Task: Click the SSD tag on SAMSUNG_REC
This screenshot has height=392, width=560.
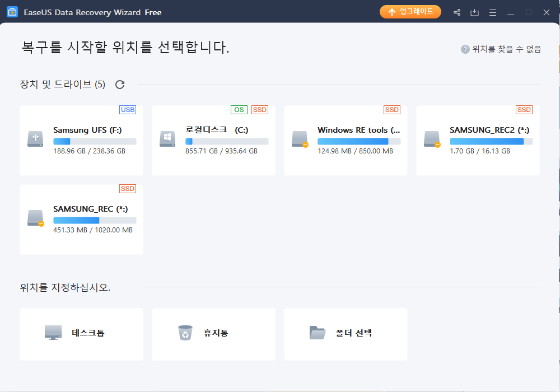Action: tap(128, 189)
